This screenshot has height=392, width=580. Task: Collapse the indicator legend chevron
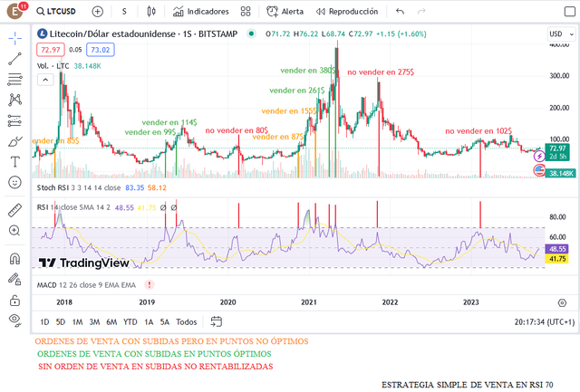45,80
